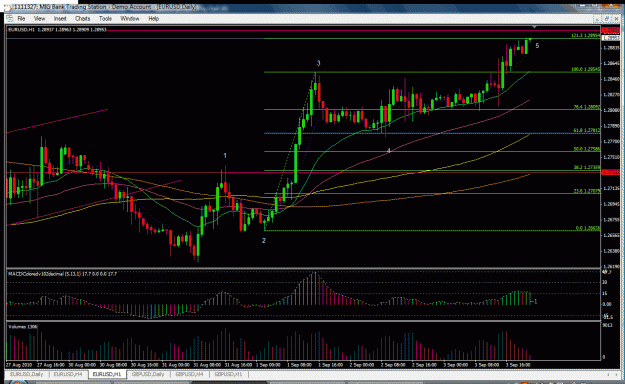Switch to the GBPUSD,Daily chart tab
Viewport: 625px width, 384px height.
(x=148, y=374)
